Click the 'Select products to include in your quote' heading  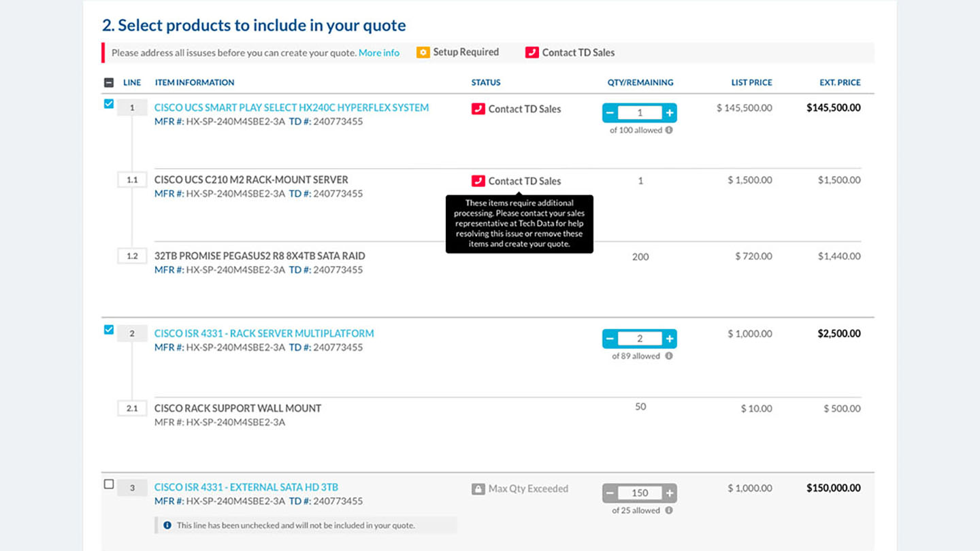click(254, 25)
